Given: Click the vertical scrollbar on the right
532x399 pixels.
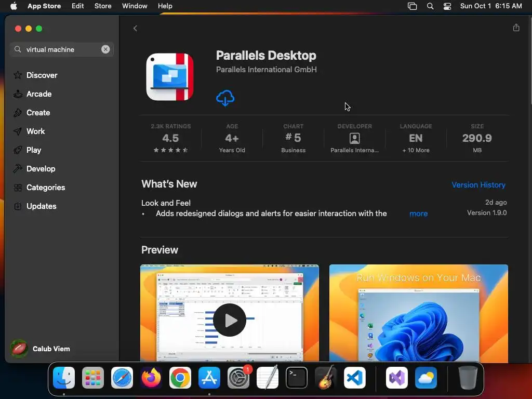Looking at the screenshot, I should pos(530,61).
